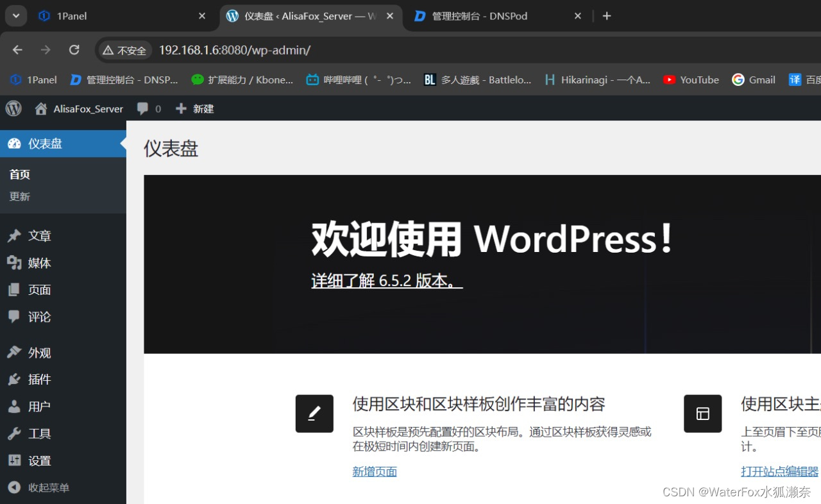Viewport: 821px width, 504px height.
Task: Collapse the sidebar with 收起菜单
Action: [63, 487]
